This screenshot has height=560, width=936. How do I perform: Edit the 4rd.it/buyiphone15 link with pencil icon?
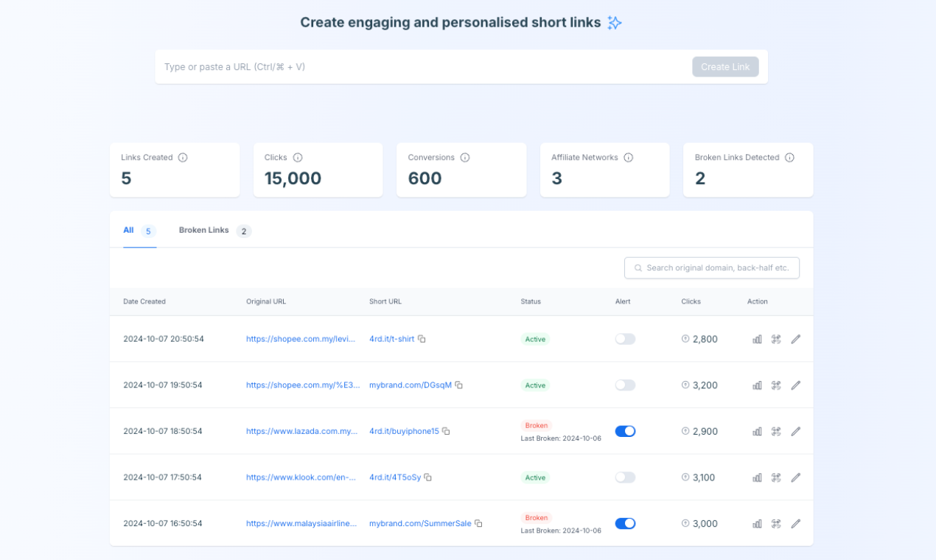[796, 431]
